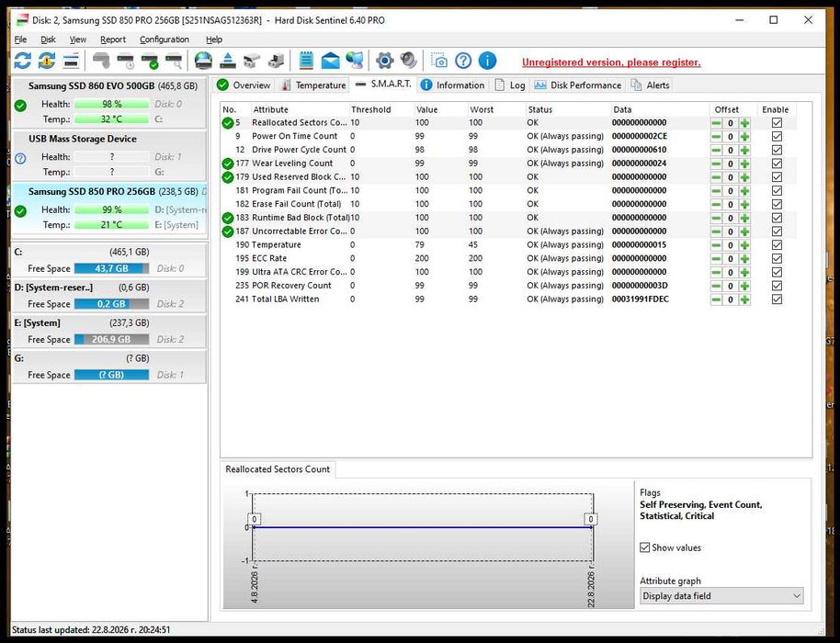Click the disk with clock toolbar icon

click(126, 61)
